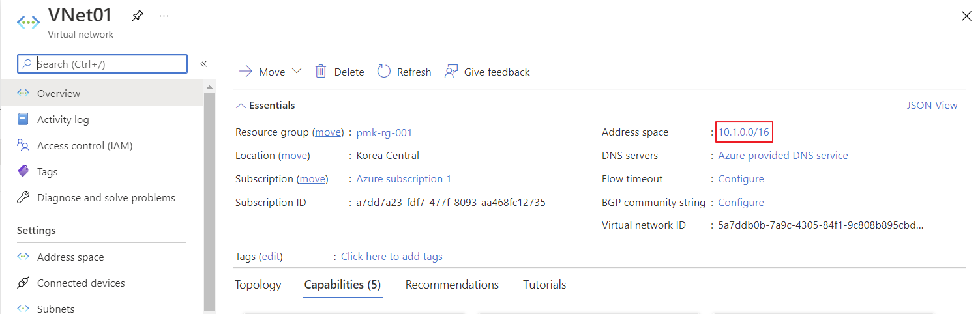Screen dimensions: 980x314
Task: Collapse the Essentials section
Action: pyautogui.click(x=265, y=105)
